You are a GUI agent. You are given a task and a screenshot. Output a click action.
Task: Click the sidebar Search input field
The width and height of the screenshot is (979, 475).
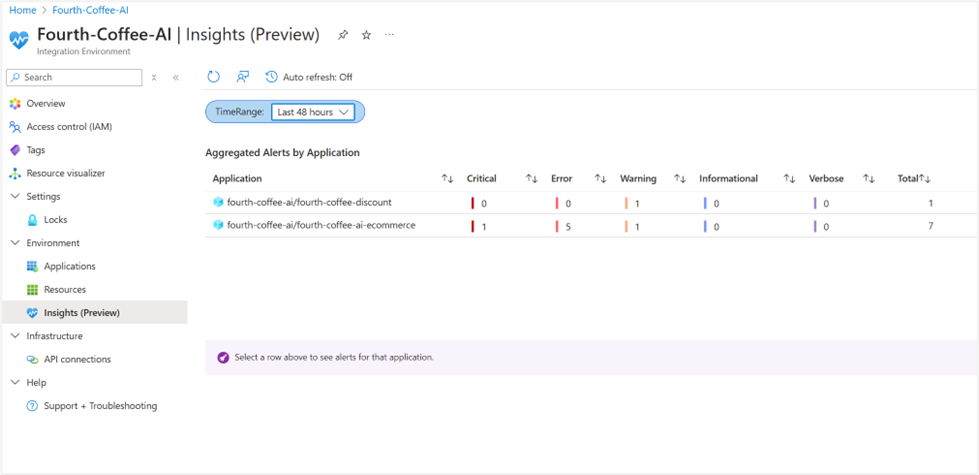tap(74, 77)
